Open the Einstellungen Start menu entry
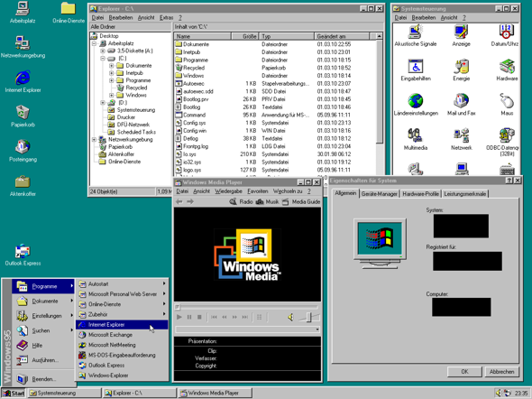 43,316
